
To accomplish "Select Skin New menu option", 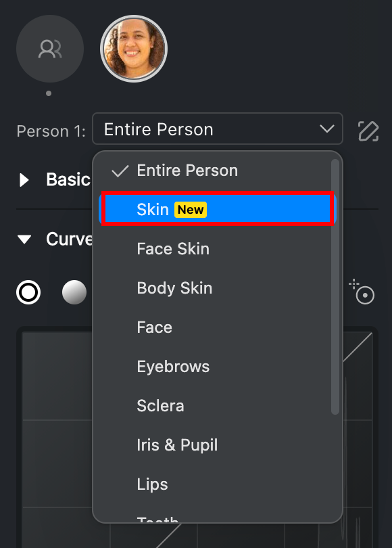I will pos(218,209).
